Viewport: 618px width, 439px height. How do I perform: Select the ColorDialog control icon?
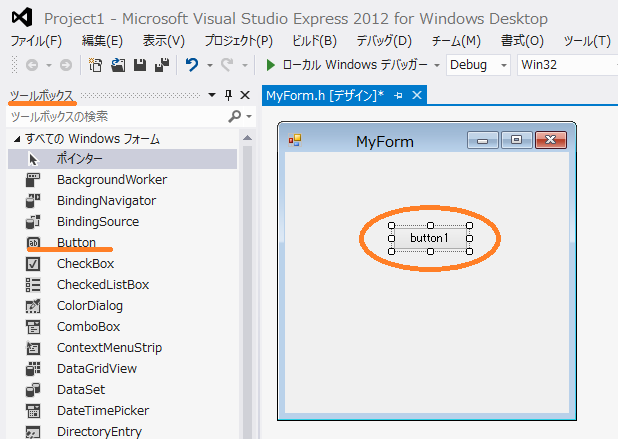[33, 306]
